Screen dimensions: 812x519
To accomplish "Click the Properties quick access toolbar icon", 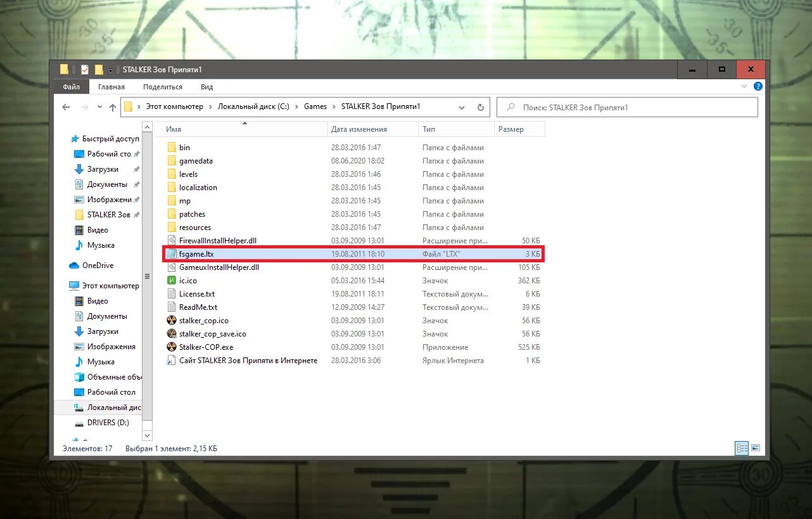I will coord(85,69).
